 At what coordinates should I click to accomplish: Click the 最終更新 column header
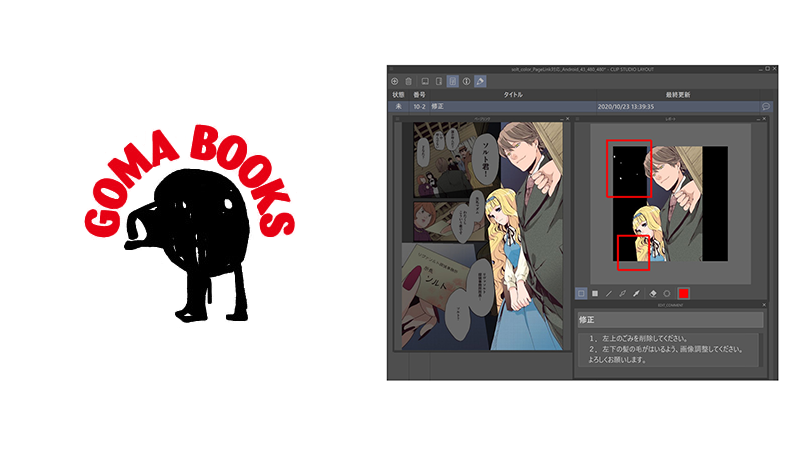click(678, 94)
